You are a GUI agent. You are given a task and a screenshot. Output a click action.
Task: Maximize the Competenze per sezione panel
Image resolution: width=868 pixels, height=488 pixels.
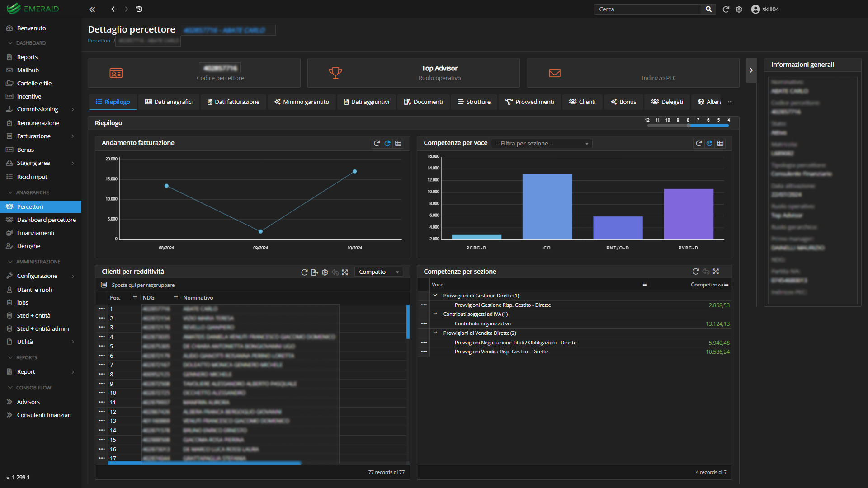click(x=716, y=272)
